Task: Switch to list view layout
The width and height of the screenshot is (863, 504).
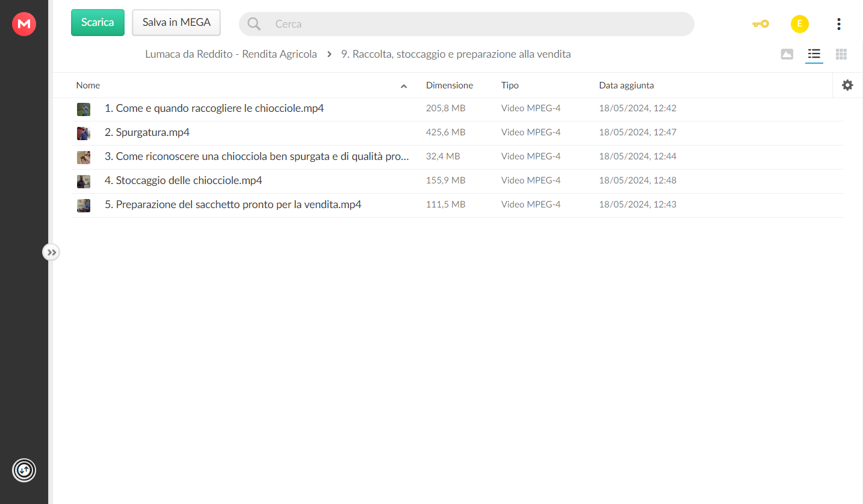Action: tap(814, 54)
